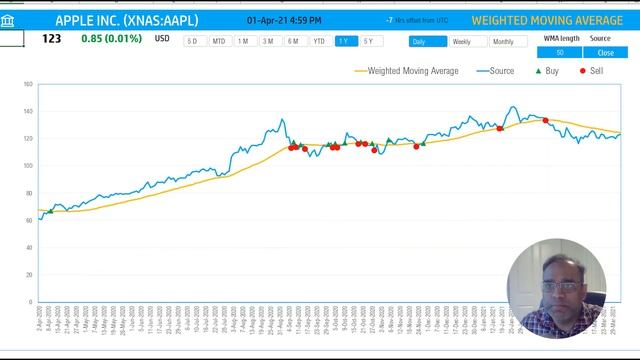Screen dimensions: 640x360
Task: Click the price value 123
Action: point(52,39)
